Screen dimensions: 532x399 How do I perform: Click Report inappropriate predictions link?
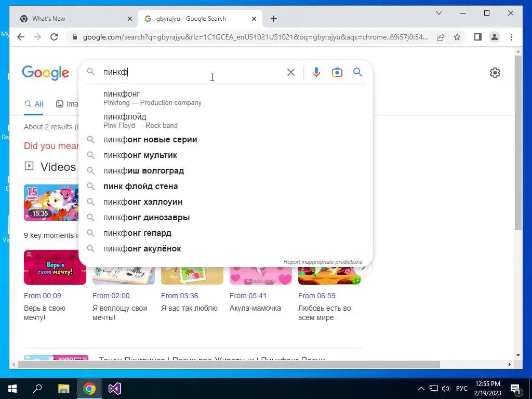tap(323, 262)
